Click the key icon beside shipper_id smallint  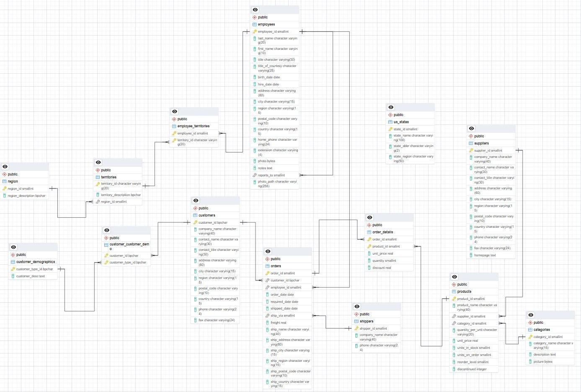pos(356,328)
